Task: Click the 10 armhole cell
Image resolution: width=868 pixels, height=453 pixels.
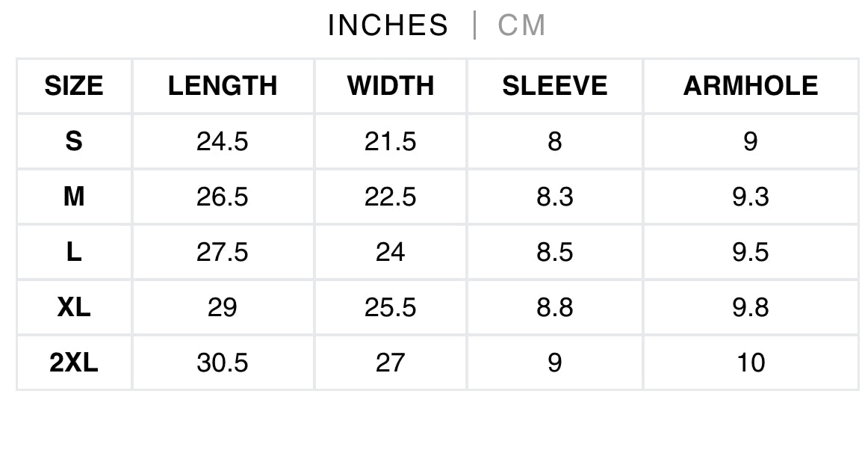Action: (750, 363)
